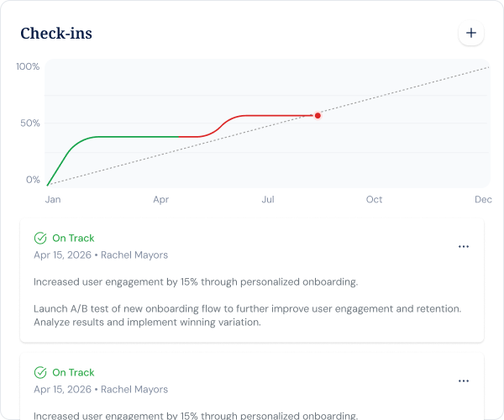
Task: Click the green segment of progress line
Action: pos(113,137)
